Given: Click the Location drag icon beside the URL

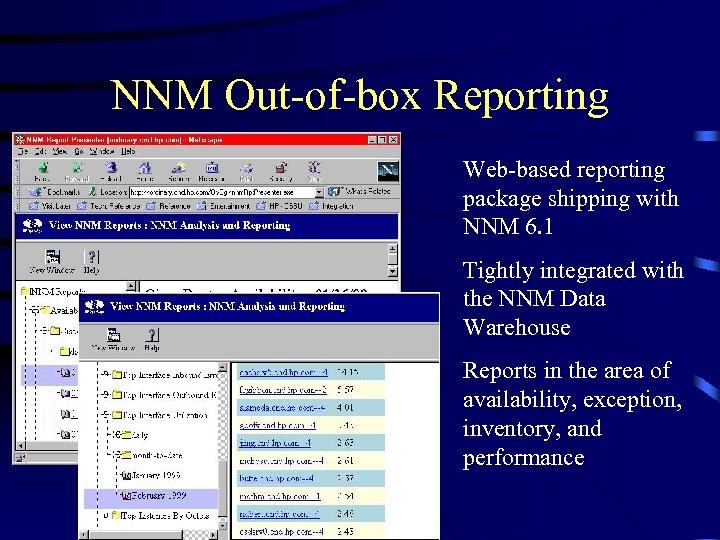Looking at the screenshot, I should coord(92,192).
